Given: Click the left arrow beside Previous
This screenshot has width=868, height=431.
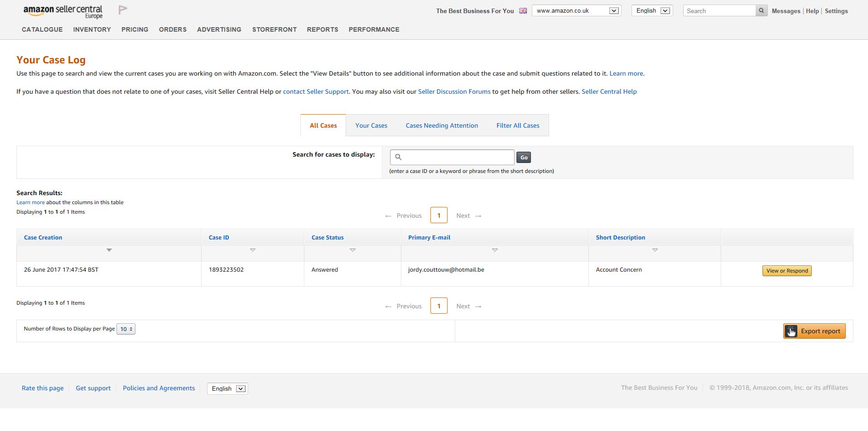Looking at the screenshot, I should pyautogui.click(x=388, y=215).
